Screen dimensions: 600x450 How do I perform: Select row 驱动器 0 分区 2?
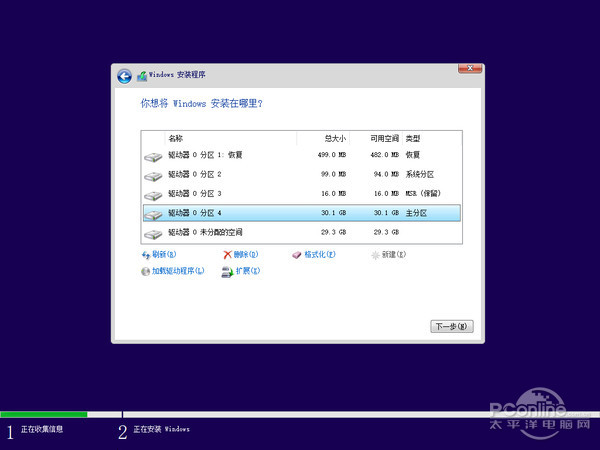302,174
